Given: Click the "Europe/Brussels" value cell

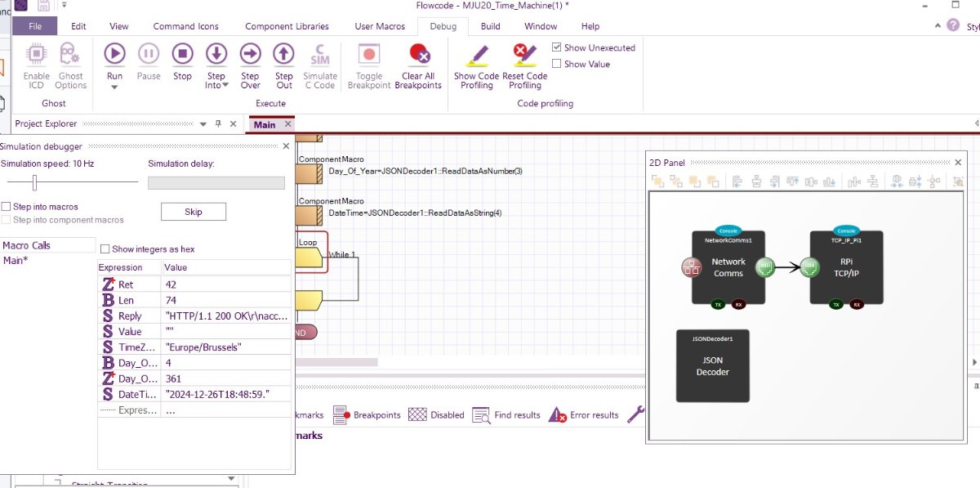Looking at the screenshot, I should point(225,347).
